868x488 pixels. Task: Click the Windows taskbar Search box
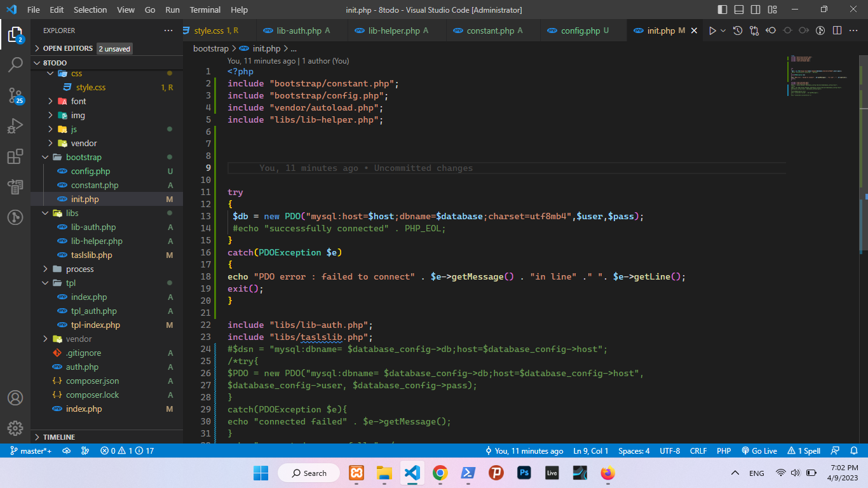[308, 473]
